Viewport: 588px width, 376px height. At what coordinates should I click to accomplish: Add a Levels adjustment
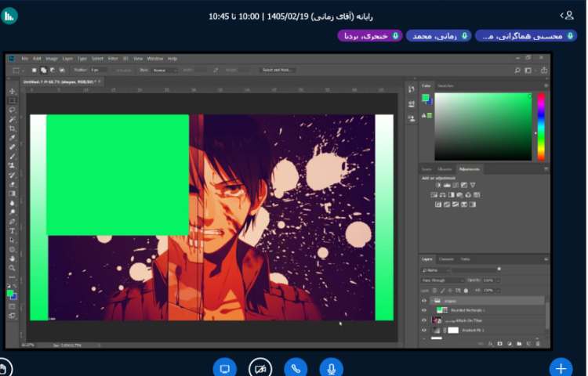pyautogui.click(x=447, y=185)
